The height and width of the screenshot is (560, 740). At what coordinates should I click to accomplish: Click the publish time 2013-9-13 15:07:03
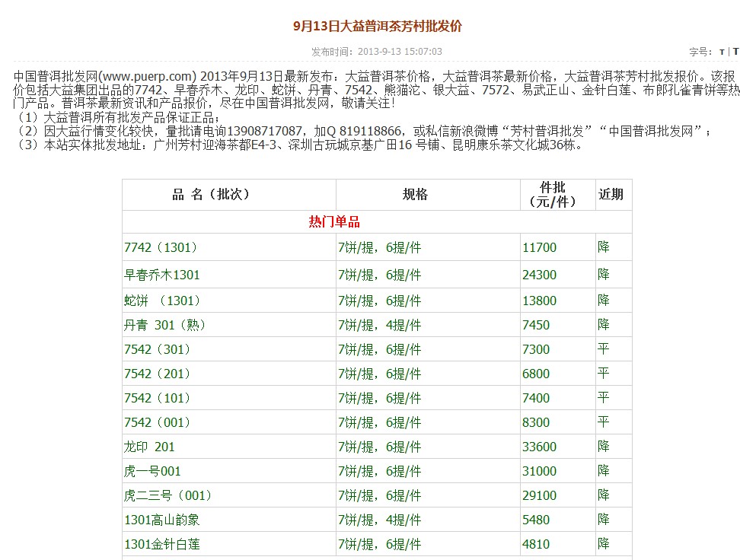coord(400,52)
